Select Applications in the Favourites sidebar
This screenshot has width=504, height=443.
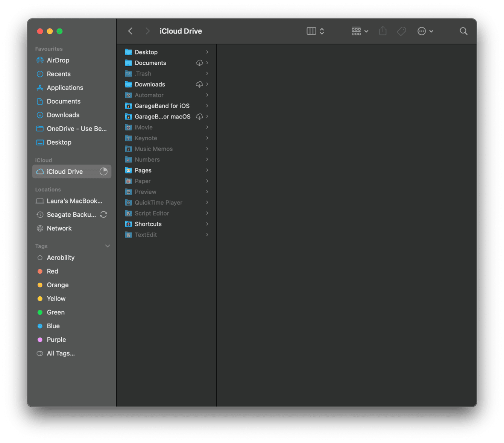tap(65, 88)
